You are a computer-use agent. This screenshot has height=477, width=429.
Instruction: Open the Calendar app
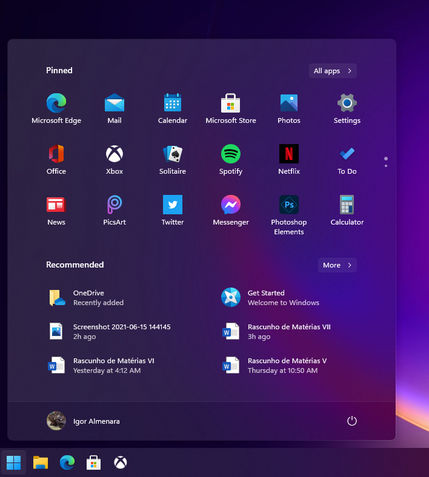click(x=172, y=109)
